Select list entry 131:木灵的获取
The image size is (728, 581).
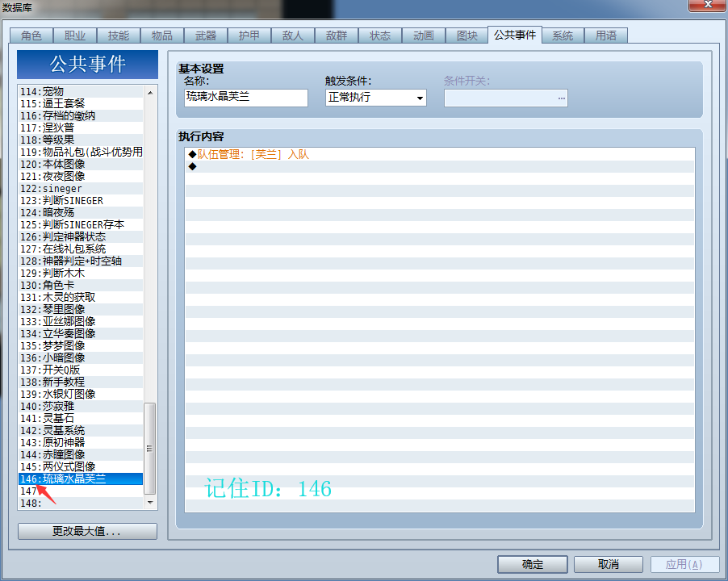(81, 297)
